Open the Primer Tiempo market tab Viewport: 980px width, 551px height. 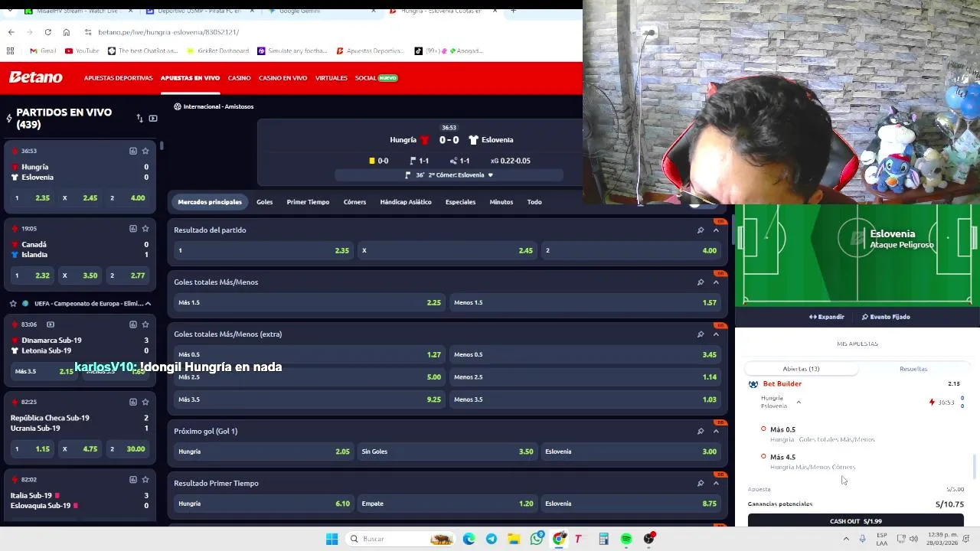coord(308,202)
